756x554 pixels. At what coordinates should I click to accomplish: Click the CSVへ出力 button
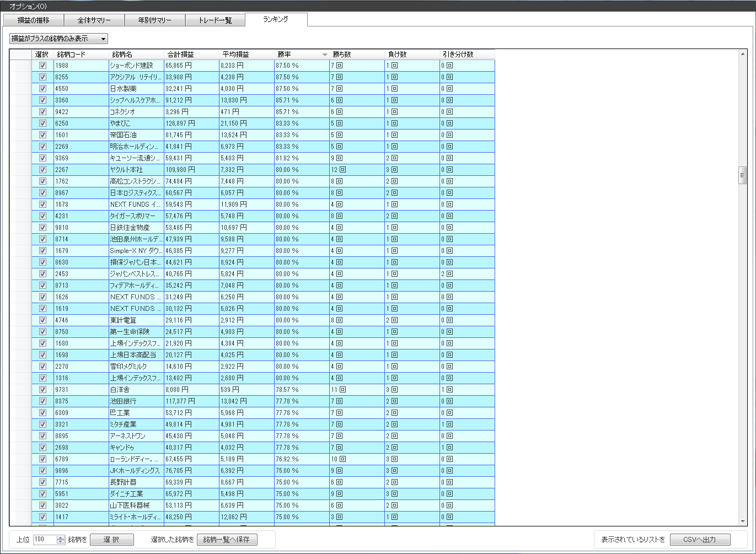700,540
